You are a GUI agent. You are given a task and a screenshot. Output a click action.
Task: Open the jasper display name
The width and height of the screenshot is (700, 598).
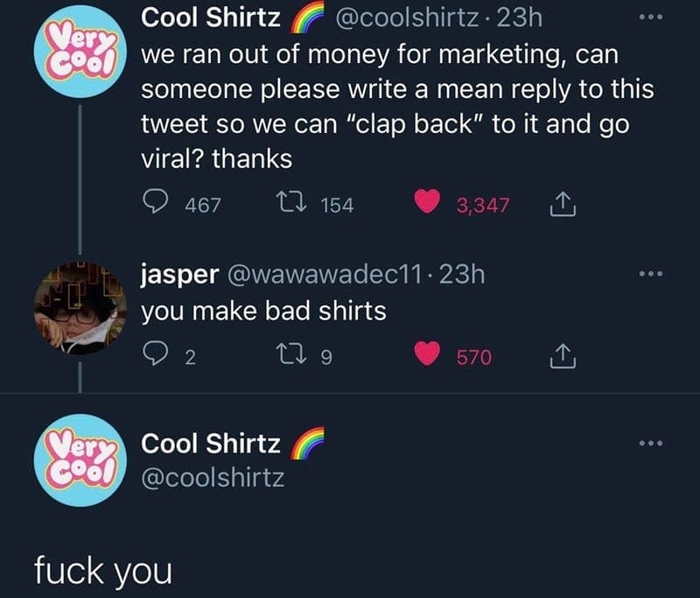coord(180,275)
